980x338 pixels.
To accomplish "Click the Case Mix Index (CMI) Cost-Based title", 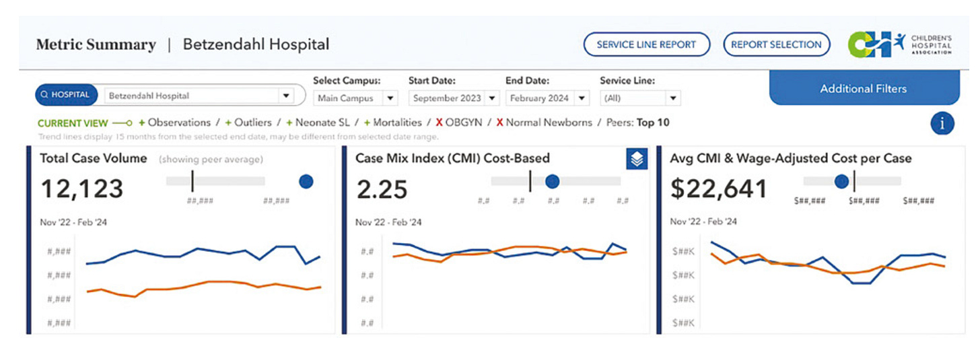I will (453, 158).
